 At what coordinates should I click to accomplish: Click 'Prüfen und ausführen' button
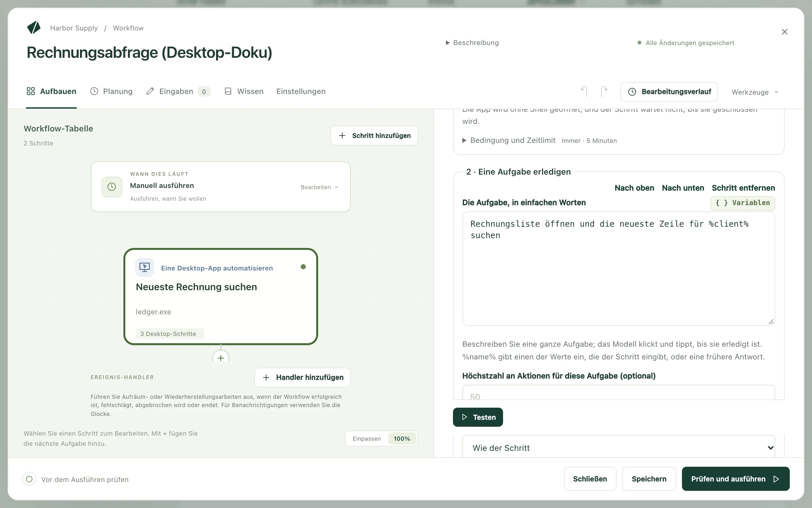pyautogui.click(x=736, y=479)
